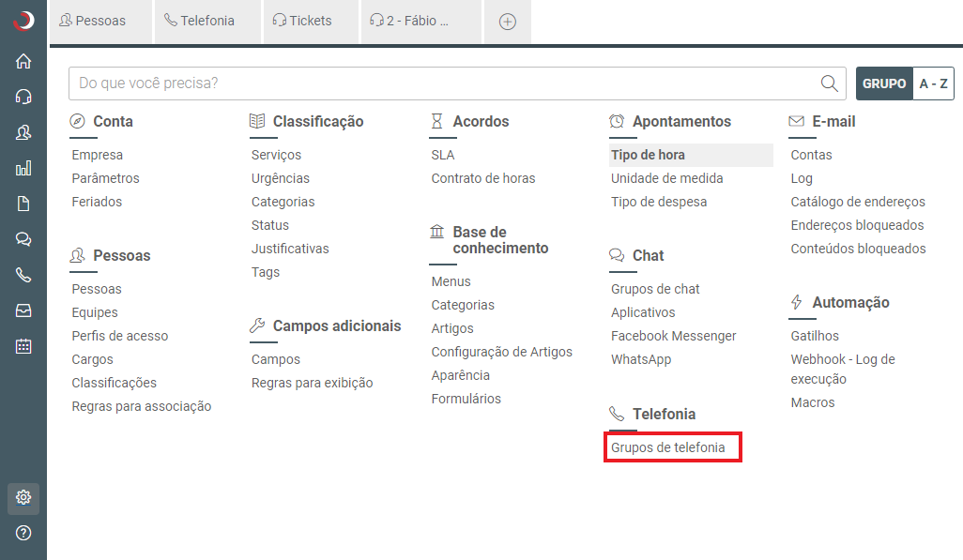Switch to the Telefonia tab
This screenshot has height=560, width=963.
pos(199,21)
